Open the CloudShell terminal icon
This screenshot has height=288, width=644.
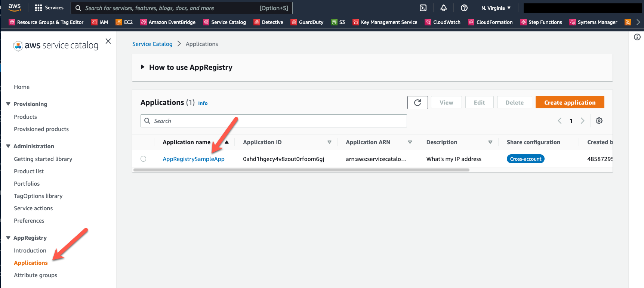(423, 8)
